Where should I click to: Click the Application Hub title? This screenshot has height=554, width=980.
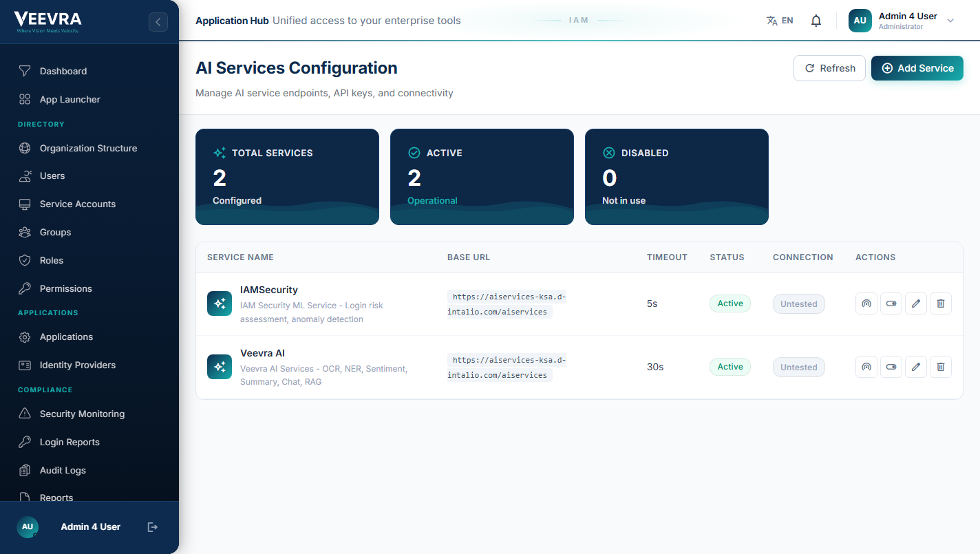point(232,21)
